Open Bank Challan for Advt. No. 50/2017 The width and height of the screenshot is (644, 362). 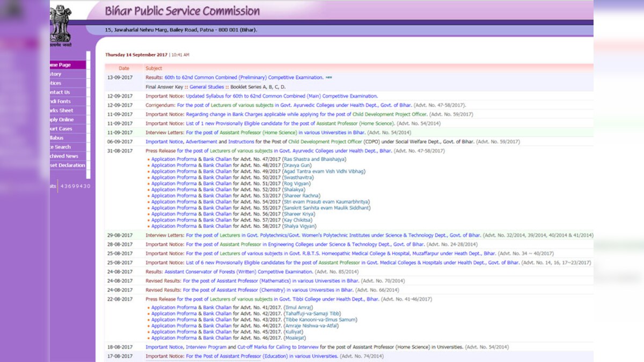[217, 178]
